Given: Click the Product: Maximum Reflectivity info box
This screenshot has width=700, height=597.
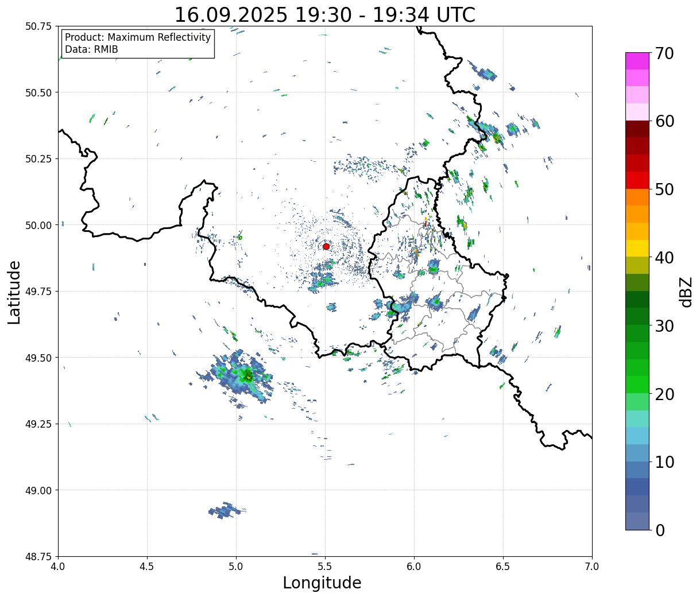Looking at the screenshot, I should pos(138,44).
